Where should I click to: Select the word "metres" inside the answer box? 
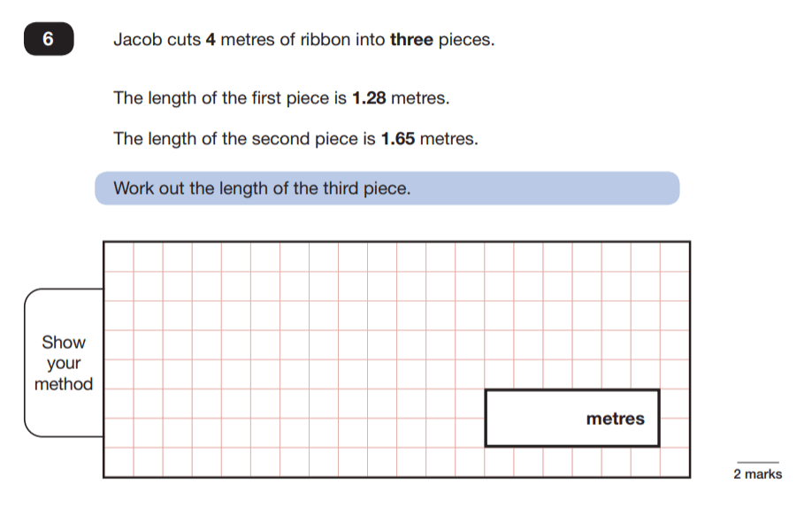pyautogui.click(x=615, y=419)
